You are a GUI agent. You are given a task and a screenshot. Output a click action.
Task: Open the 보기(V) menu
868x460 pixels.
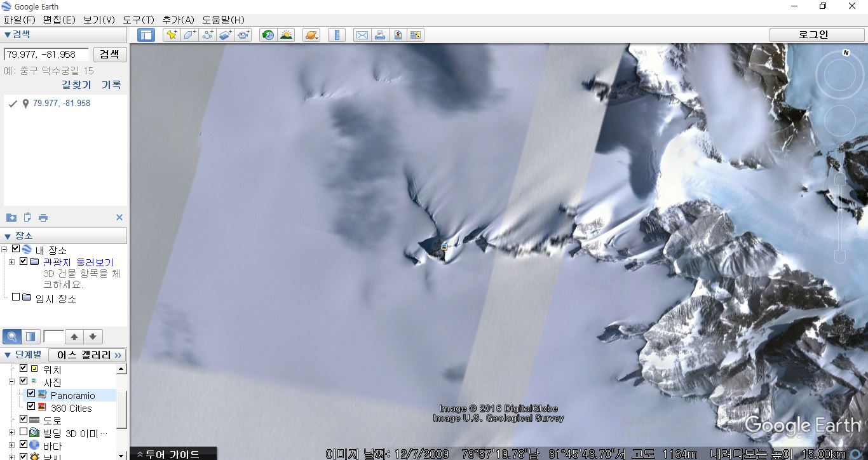99,20
